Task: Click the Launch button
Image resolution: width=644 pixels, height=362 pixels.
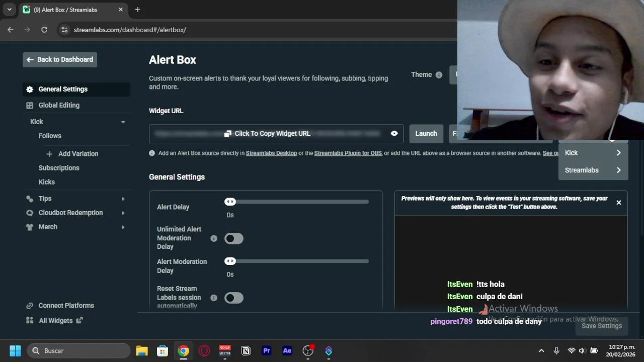Action: pos(426,134)
